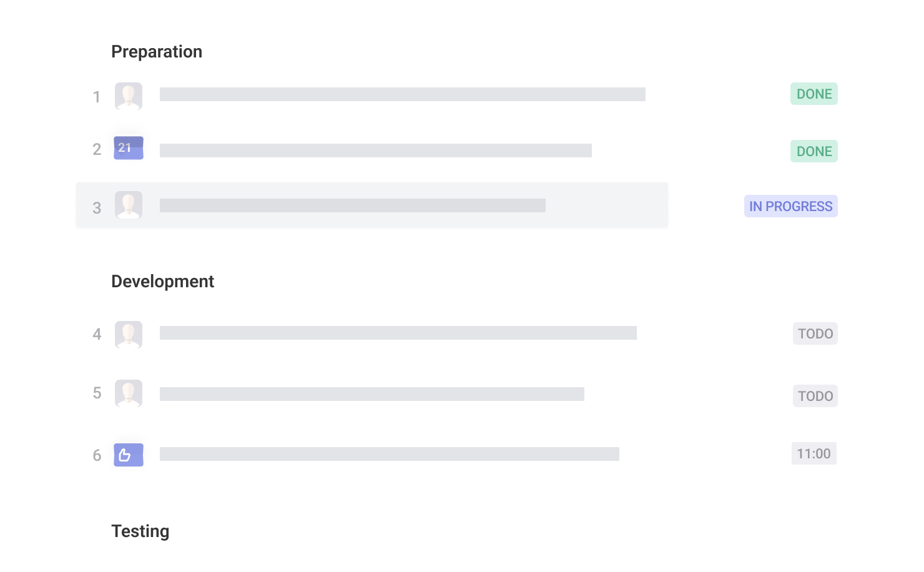This screenshot has width=924, height=572.
Task: Open the IN PROGRESS status badge
Action: [x=790, y=206]
